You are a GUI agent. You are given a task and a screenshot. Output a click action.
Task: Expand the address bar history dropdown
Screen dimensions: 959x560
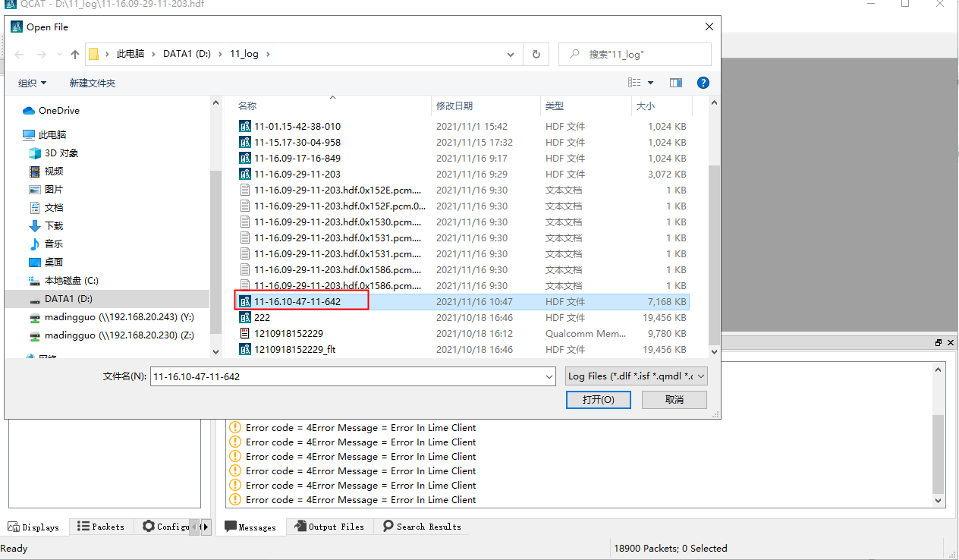pyautogui.click(x=511, y=54)
